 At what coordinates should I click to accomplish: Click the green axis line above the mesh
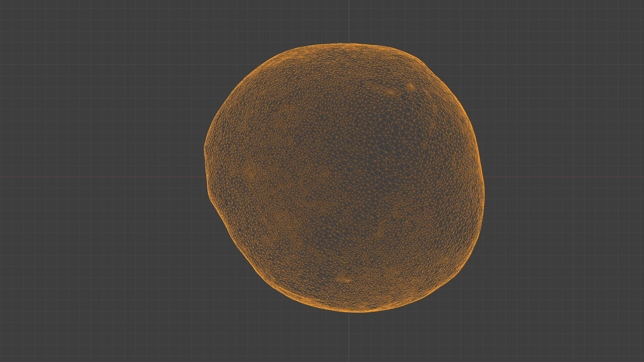(x=349, y=21)
